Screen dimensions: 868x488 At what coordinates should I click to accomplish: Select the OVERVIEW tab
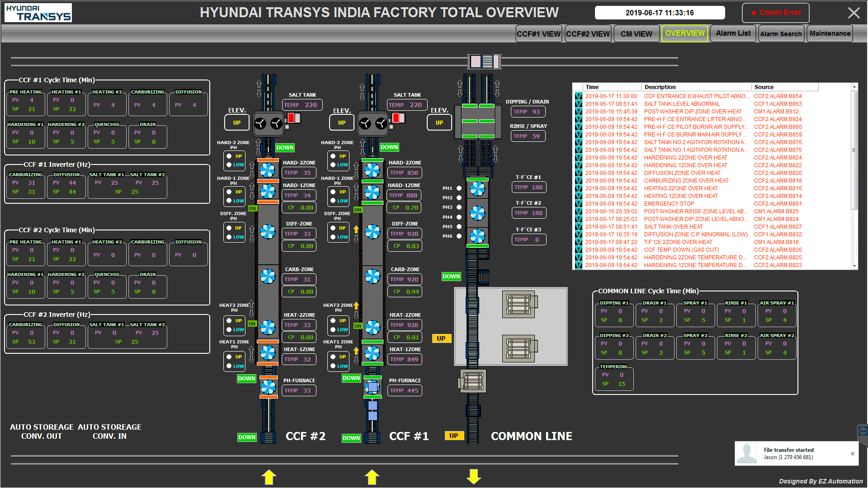pyautogui.click(x=685, y=33)
